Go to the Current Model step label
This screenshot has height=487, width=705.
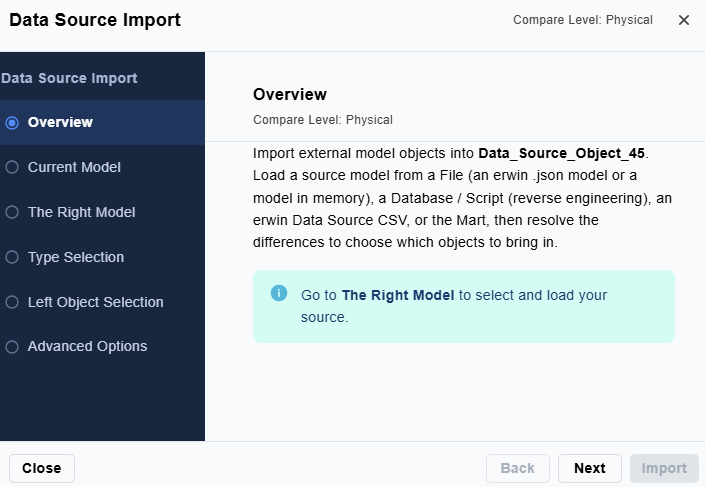[x=74, y=167]
